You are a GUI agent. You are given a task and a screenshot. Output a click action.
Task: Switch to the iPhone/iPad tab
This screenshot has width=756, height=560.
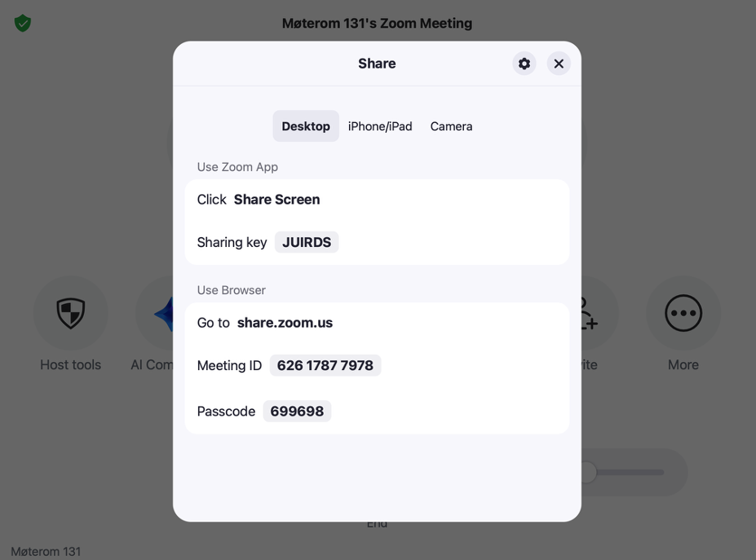click(380, 126)
